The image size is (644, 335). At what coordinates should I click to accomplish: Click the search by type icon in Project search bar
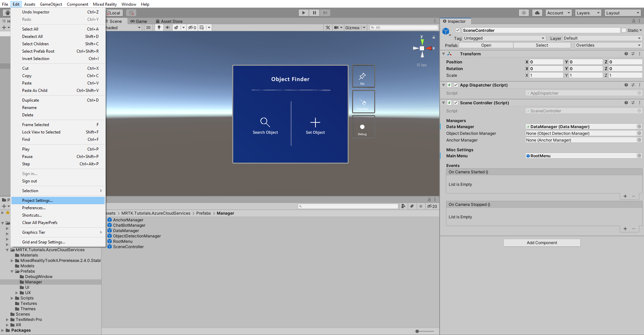(x=403, y=206)
